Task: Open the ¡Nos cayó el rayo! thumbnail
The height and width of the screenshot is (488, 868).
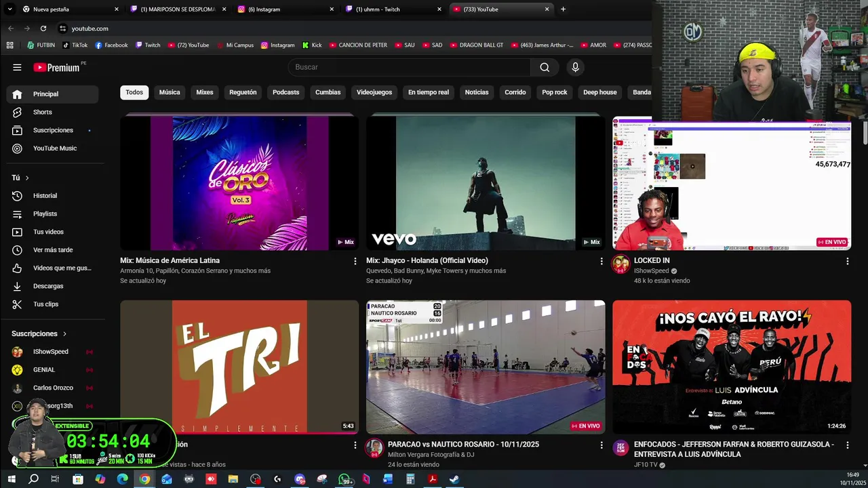Action: tap(732, 367)
